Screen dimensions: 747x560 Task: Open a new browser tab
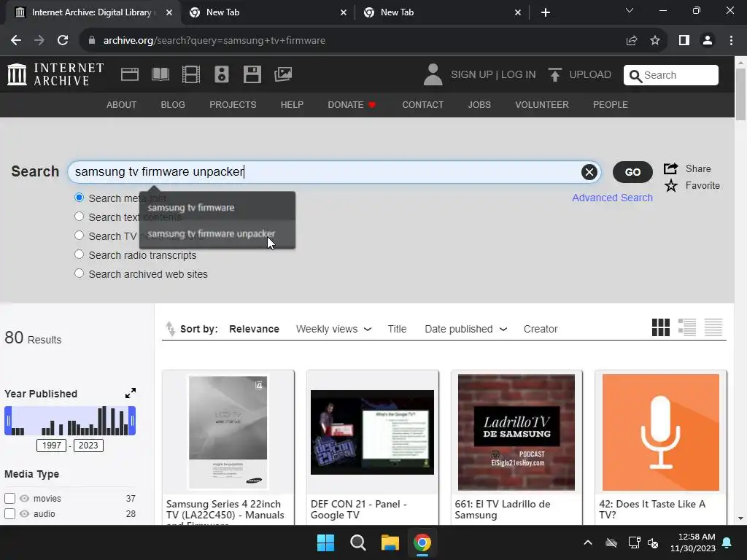pyautogui.click(x=546, y=12)
